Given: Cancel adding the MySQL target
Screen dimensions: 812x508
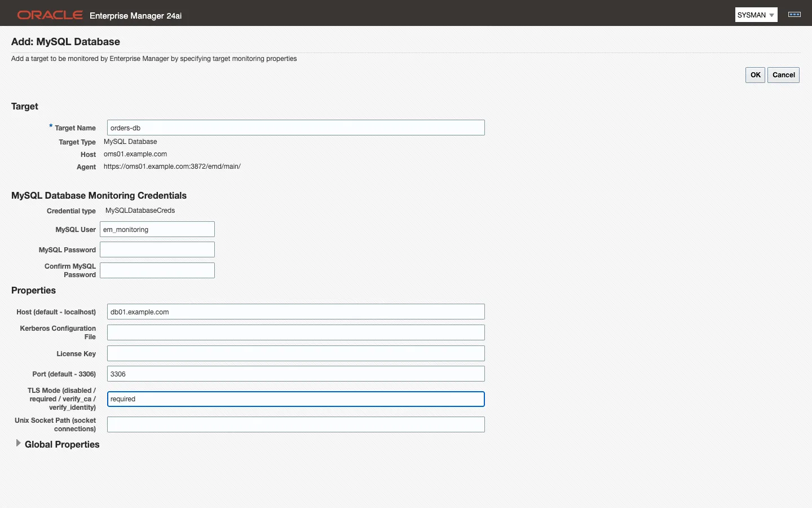Looking at the screenshot, I should (783, 75).
